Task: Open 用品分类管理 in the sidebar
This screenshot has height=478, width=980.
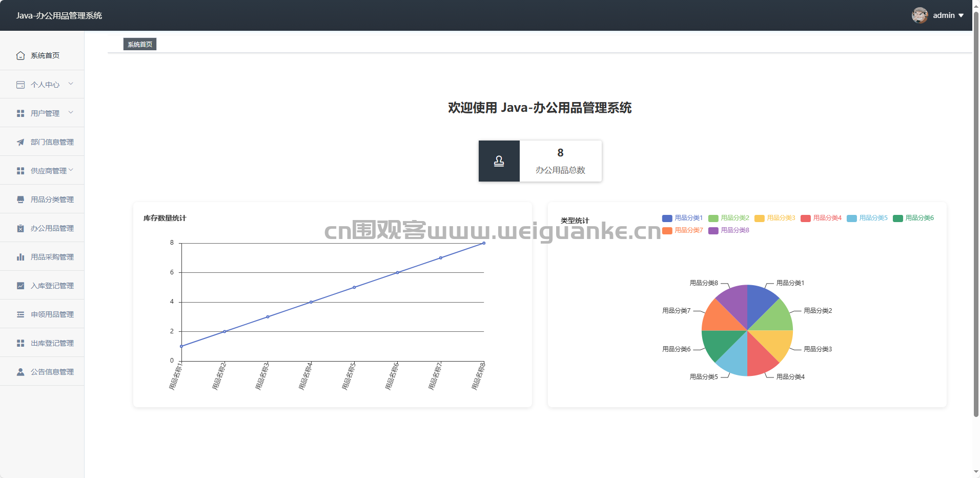Action: [x=52, y=200]
